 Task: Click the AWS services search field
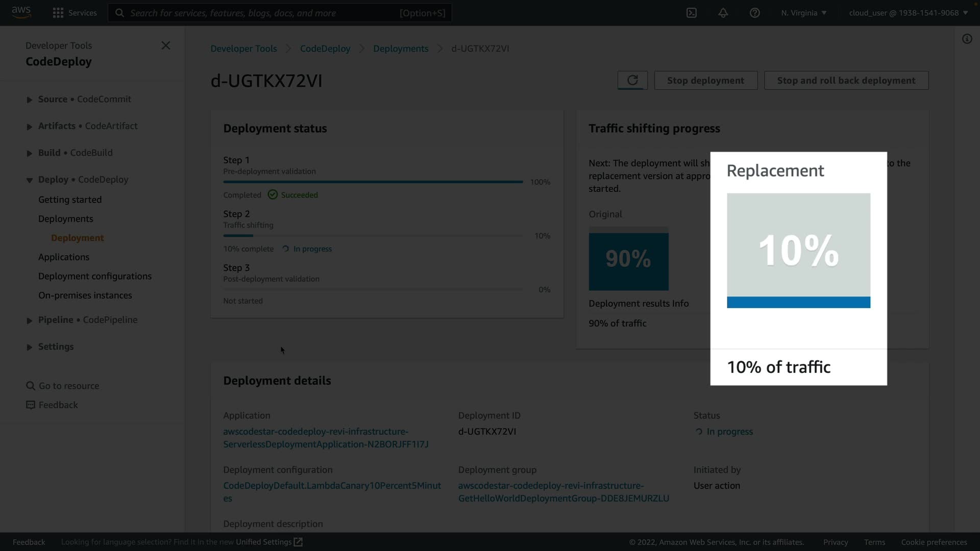279,13
